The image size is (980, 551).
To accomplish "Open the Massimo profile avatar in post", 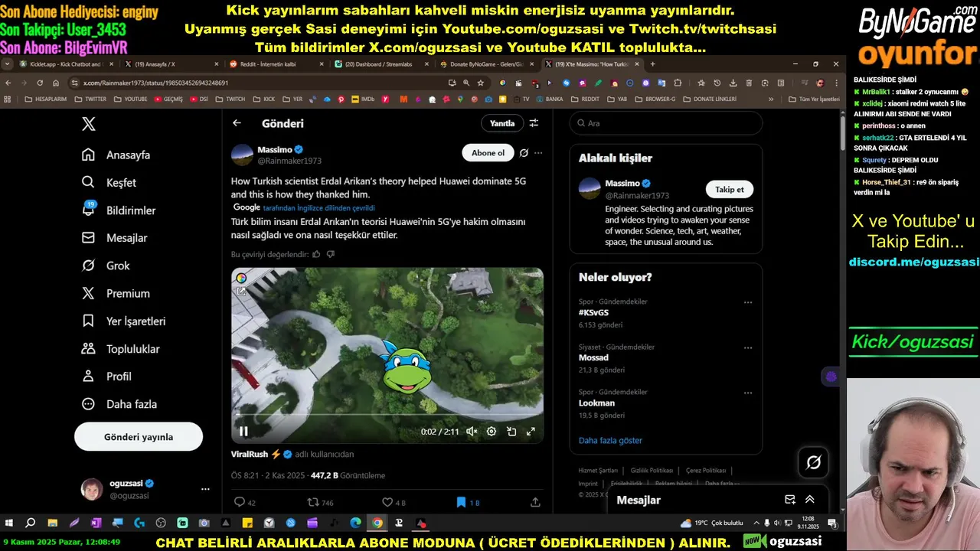I will point(242,155).
